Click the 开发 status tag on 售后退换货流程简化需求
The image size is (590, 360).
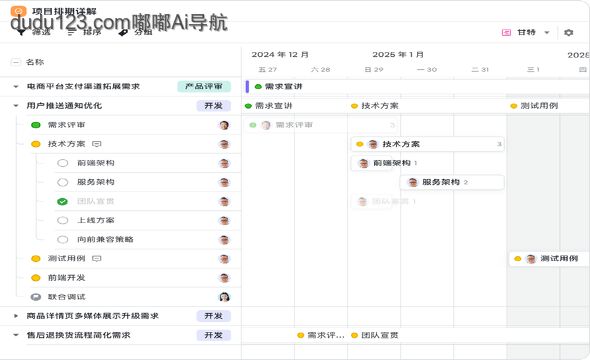coord(213,335)
